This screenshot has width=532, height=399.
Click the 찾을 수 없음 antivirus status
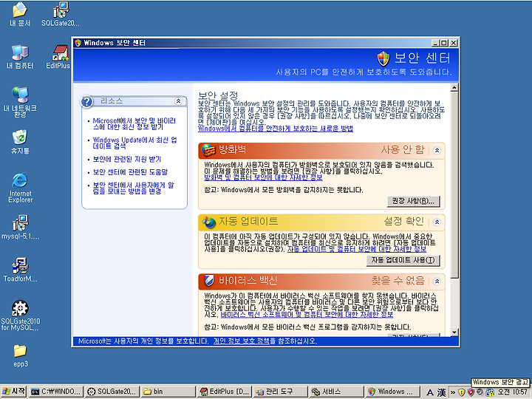[x=398, y=281]
